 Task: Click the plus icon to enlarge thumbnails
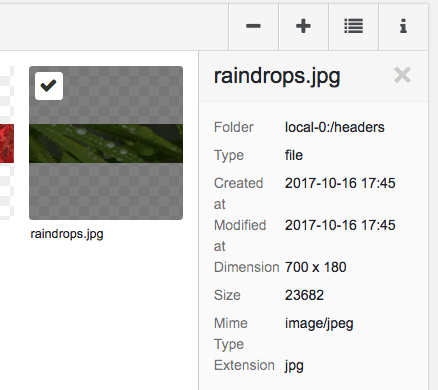pyautogui.click(x=303, y=26)
